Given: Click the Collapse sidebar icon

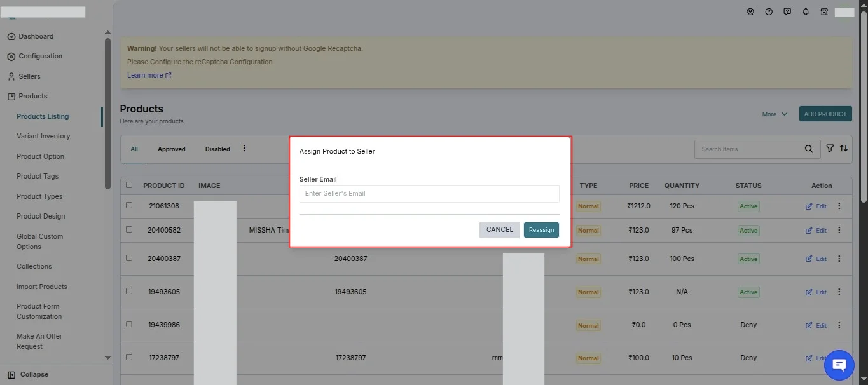Looking at the screenshot, I should pyautogui.click(x=11, y=375).
